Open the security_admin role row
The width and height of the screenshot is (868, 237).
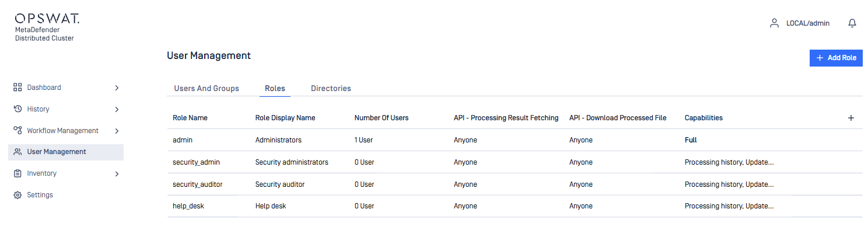coord(196,162)
